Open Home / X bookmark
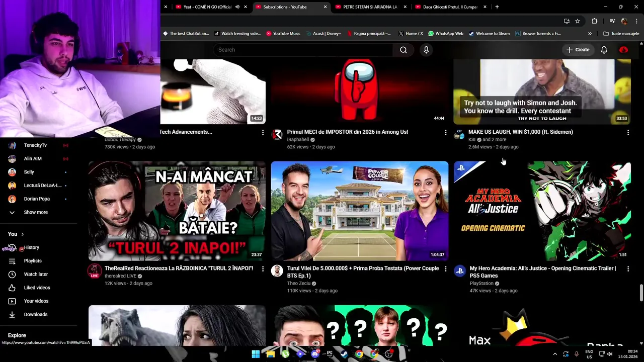The width and height of the screenshot is (644, 362). (x=411, y=34)
